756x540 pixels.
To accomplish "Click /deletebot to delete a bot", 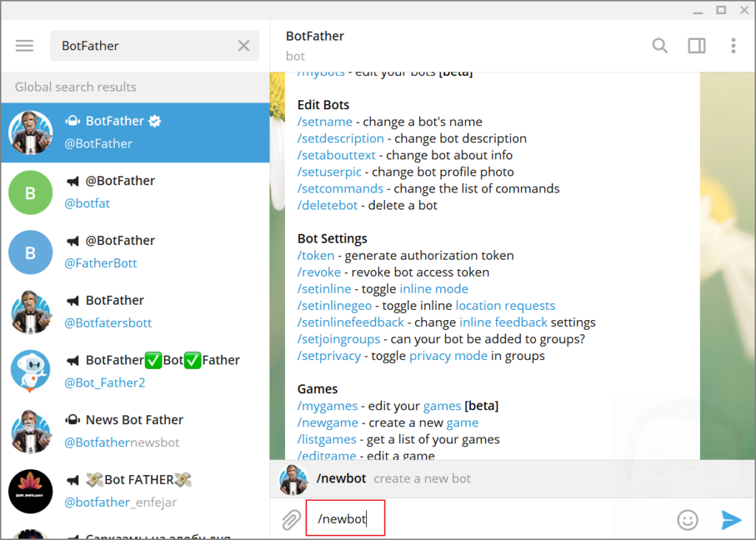I will click(327, 205).
